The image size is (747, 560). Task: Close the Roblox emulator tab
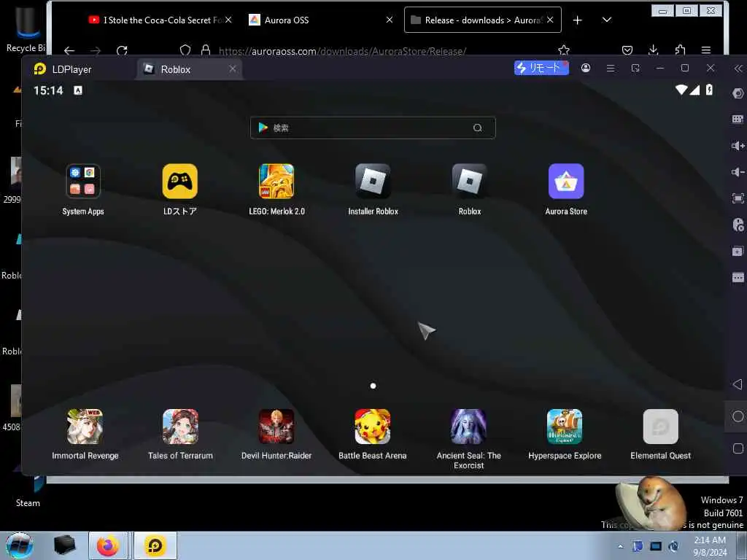pyautogui.click(x=233, y=69)
